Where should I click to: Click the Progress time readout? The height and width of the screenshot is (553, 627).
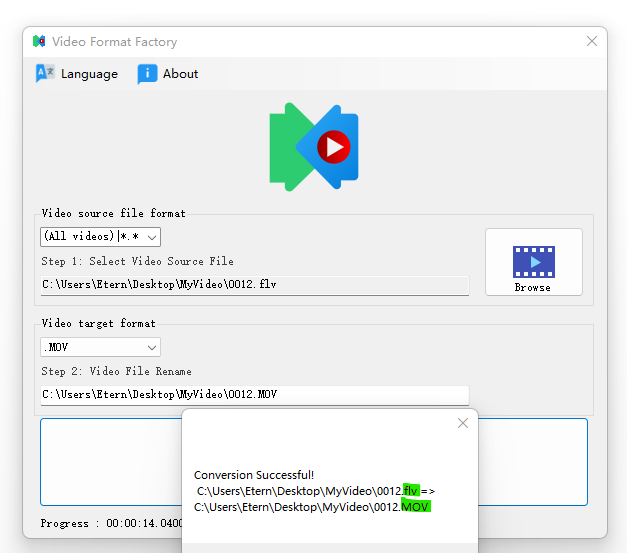pos(111,523)
